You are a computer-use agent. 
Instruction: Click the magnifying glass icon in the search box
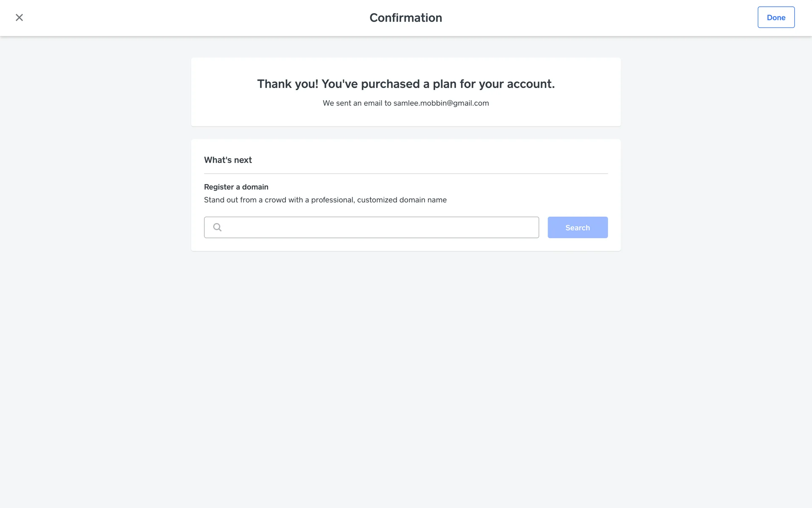pyautogui.click(x=217, y=227)
